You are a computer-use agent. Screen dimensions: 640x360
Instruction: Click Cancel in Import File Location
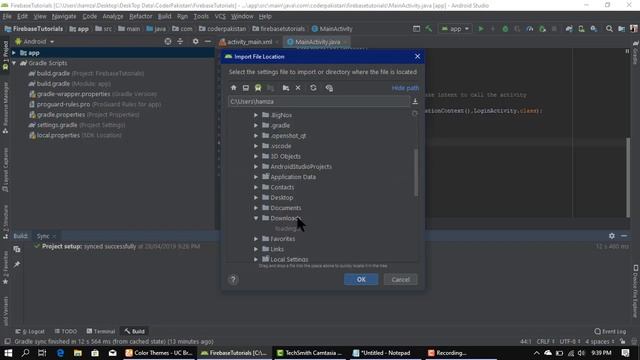click(400, 280)
